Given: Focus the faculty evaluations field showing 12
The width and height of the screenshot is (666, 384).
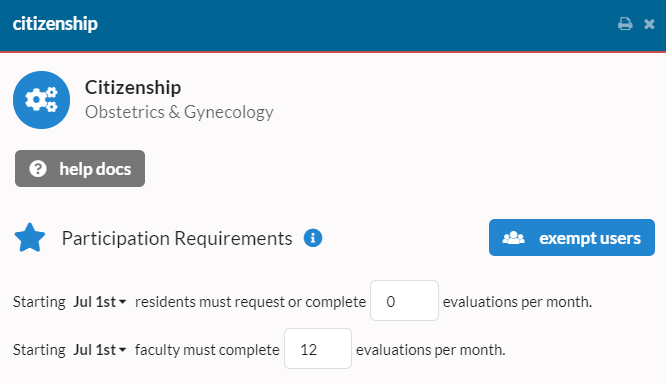Looking at the screenshot, I should pyautogui.click(x=318, y=349).
